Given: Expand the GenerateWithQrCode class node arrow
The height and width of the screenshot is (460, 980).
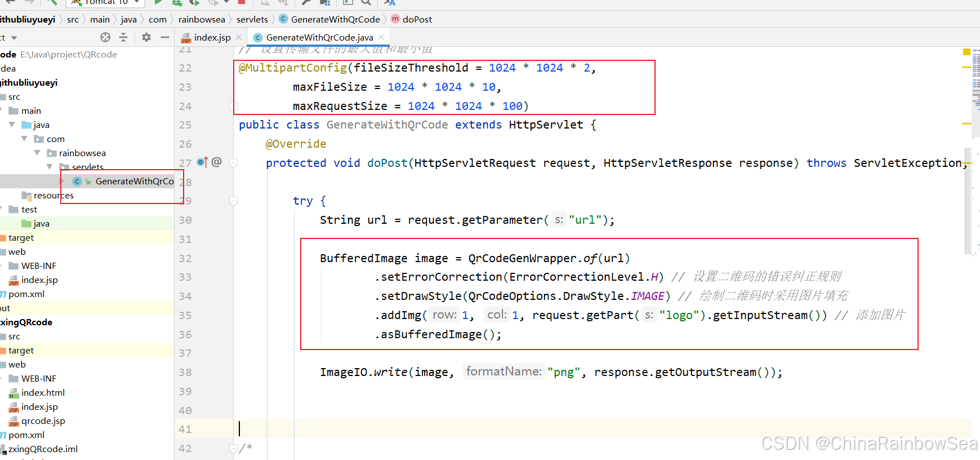Looking at the screenshot, I should coord(63,181).
